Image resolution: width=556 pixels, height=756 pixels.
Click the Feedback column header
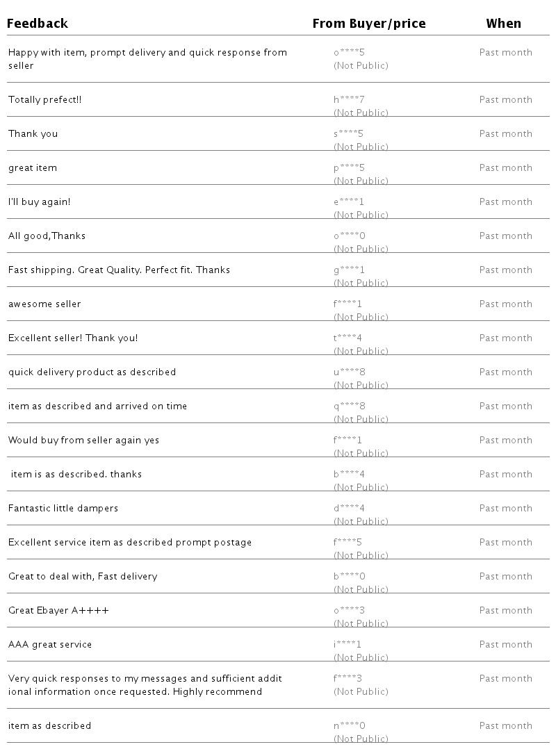[x=38, y=24]
